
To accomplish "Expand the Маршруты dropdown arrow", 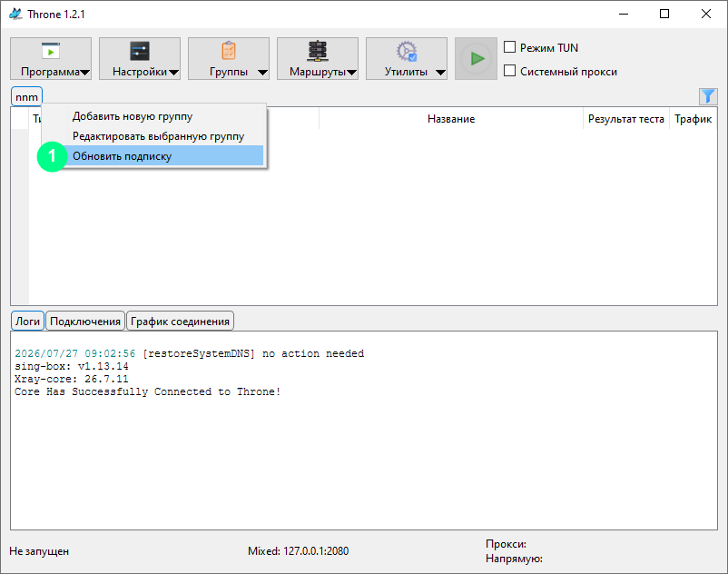I will pos(351,72).
